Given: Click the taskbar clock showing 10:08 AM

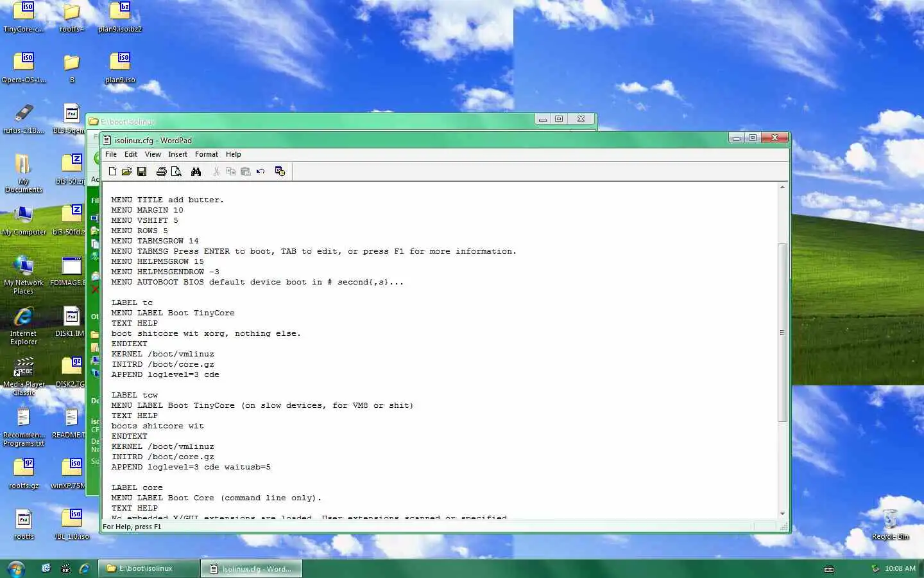Looking at the screenshot, I should point(900,568).
